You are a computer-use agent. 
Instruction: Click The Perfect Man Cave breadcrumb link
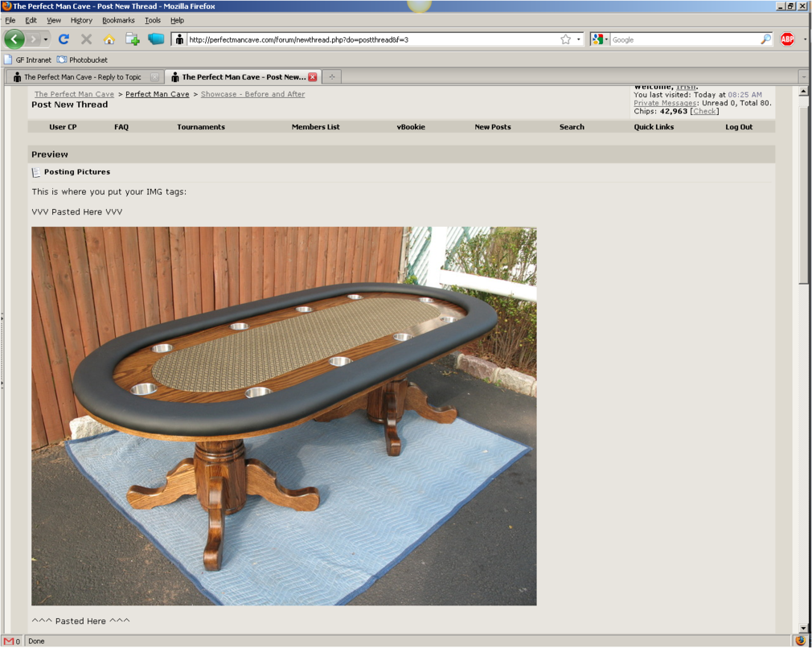[x=74, y=94]
